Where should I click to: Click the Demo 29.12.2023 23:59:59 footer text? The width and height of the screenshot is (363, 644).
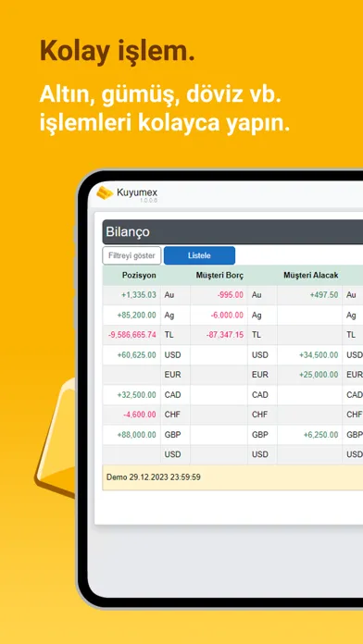pyautogui.click(x=154, y=477)
